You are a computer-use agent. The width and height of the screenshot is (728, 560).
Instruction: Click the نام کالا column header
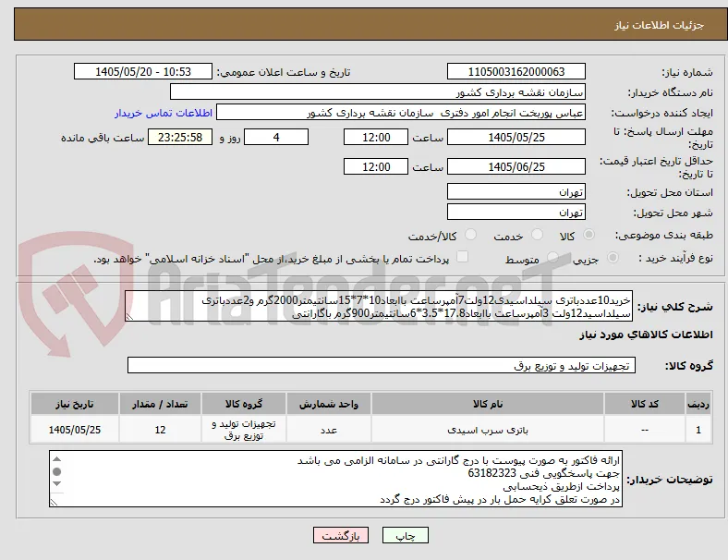pyautogui.click(x=488, y=404)
